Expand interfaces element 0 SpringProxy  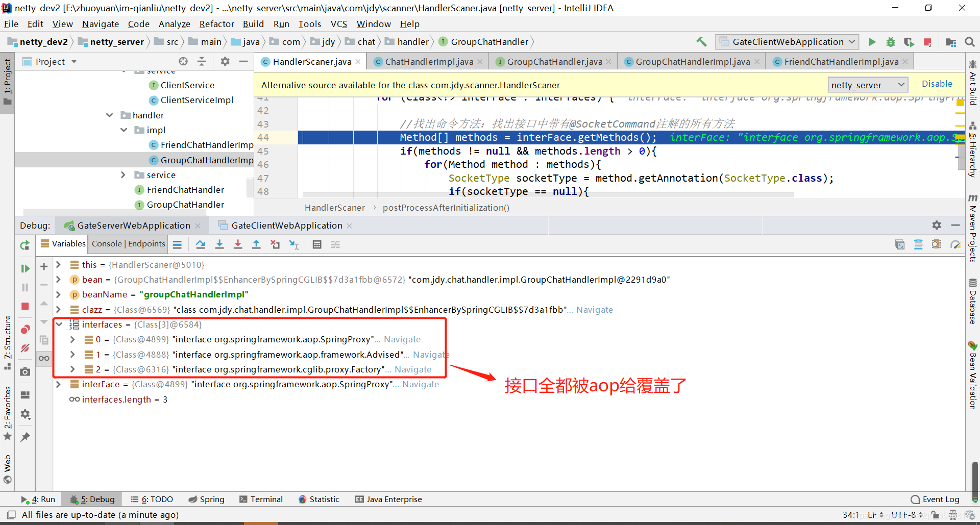[x=72, y=339]
